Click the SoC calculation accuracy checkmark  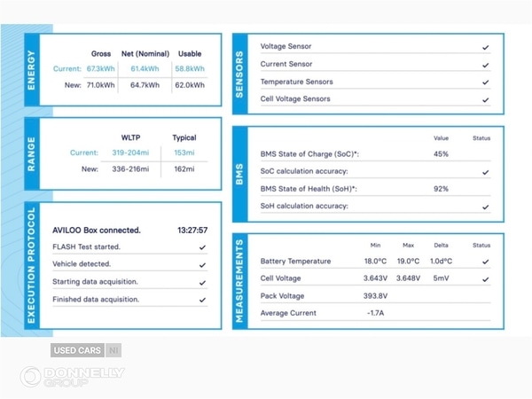coord(485,171)
